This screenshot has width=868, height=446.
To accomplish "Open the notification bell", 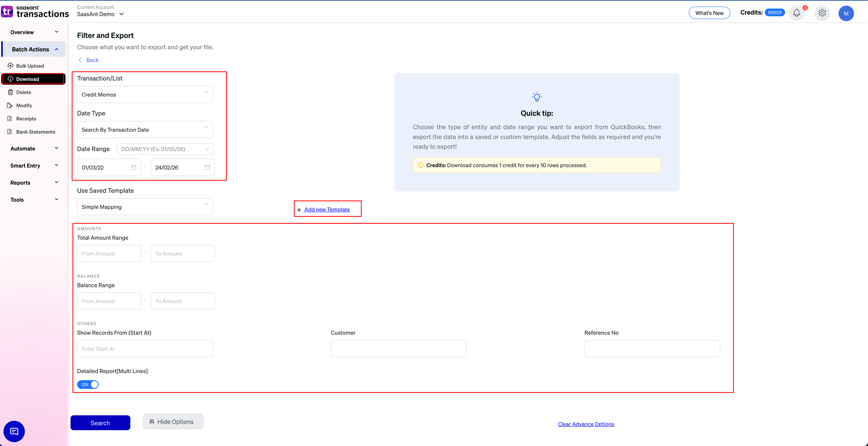I will (796, 13).
